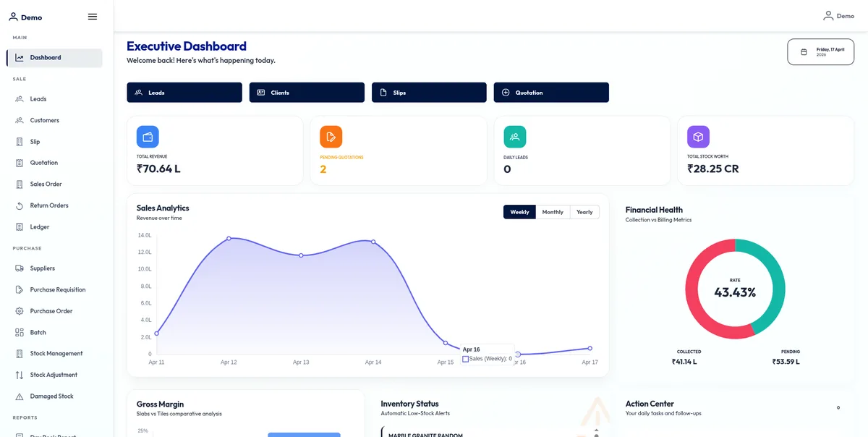The width and height of the screenshot is (868, 437).
Task: Click the Quotation icon in sidebar
Action: [x=20, y=163]
